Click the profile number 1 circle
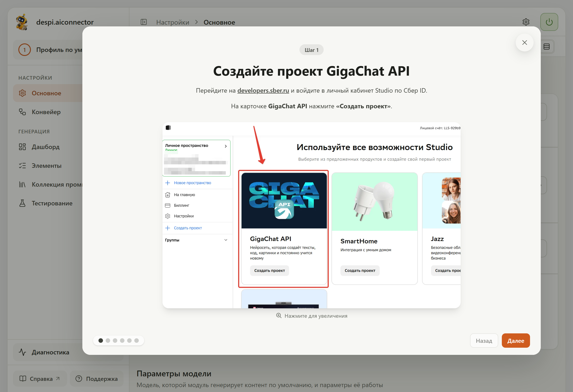This screenshot has width=573, height=392. [x=24, y=49]
